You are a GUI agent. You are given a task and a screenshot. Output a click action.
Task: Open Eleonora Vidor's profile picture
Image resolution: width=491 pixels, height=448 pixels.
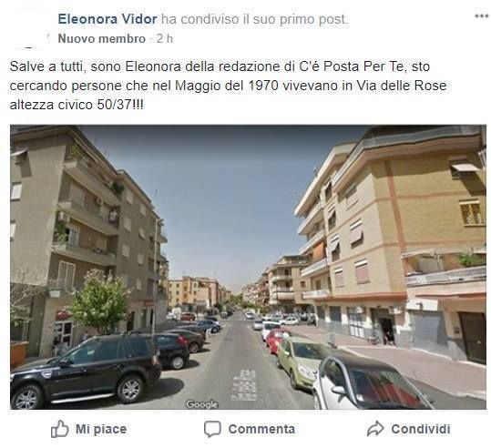[31, 28]
